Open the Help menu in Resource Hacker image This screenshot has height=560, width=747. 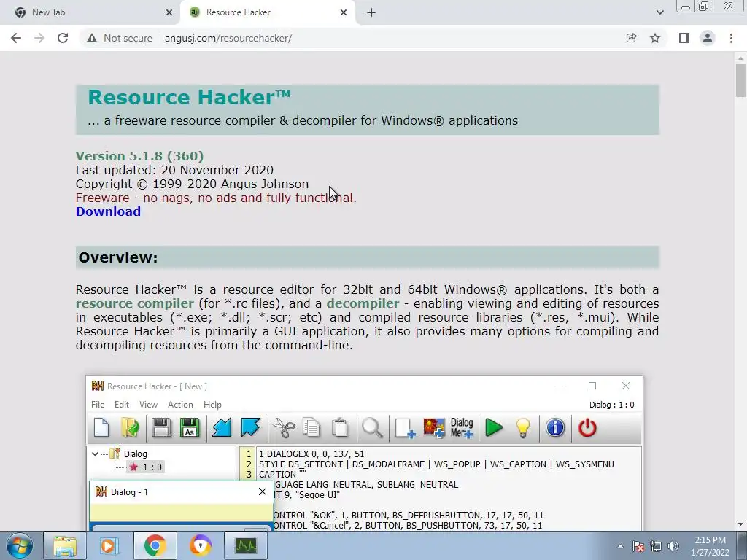(x=212, y=404)
